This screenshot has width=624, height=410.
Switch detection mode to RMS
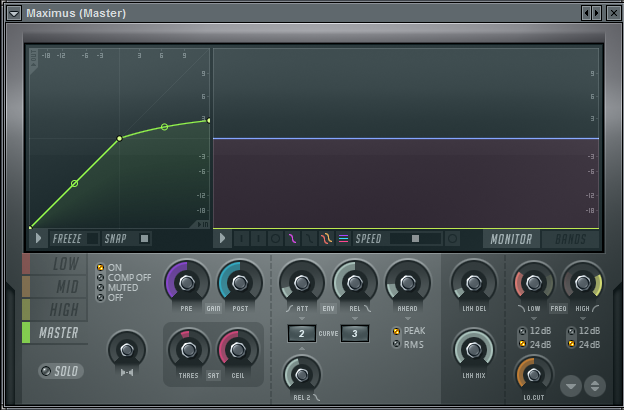(396, 344)
